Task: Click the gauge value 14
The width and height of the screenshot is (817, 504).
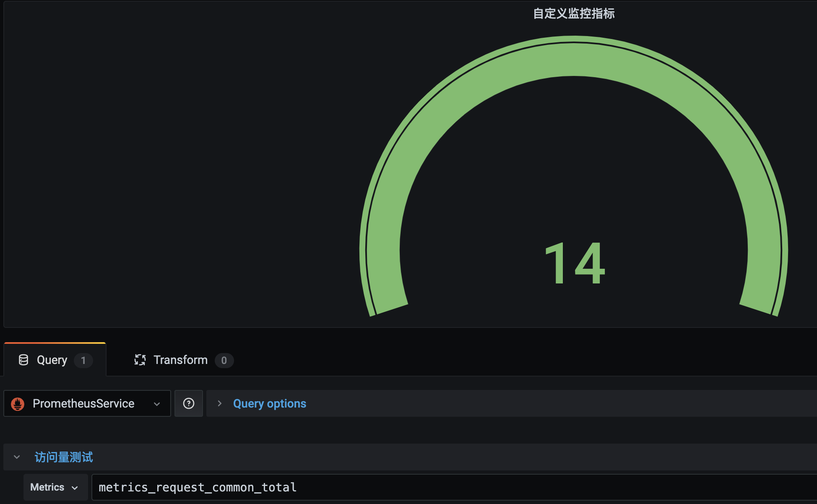Action: (575, 263)
